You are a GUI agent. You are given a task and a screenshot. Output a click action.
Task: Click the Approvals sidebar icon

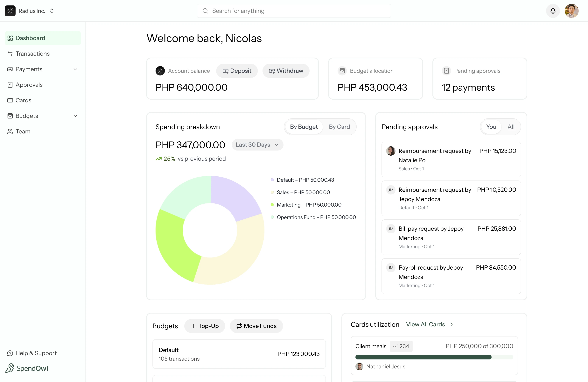point(10,85)
